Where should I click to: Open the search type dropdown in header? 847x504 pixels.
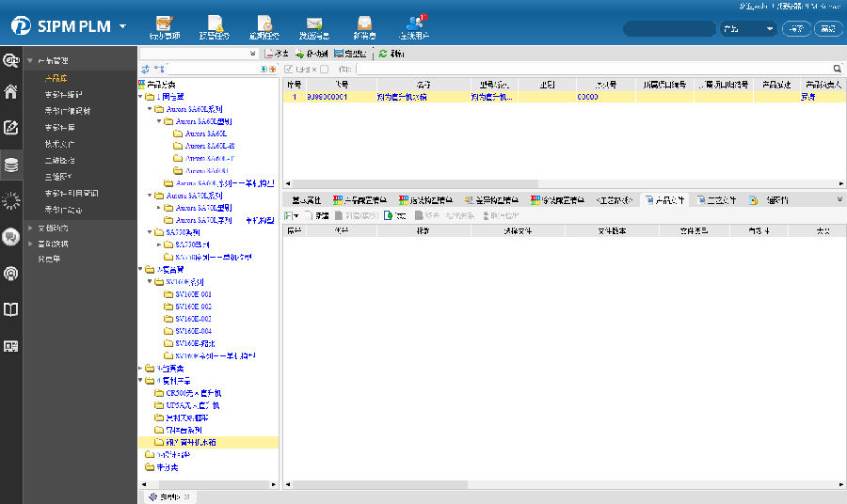click(747, 29)
